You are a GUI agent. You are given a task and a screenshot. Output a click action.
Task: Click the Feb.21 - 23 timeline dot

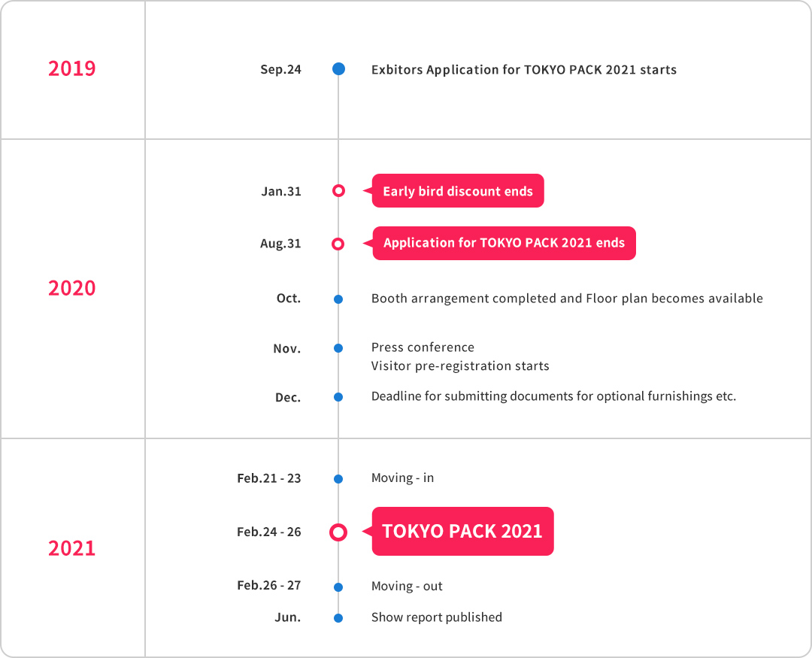pos(338,479)
